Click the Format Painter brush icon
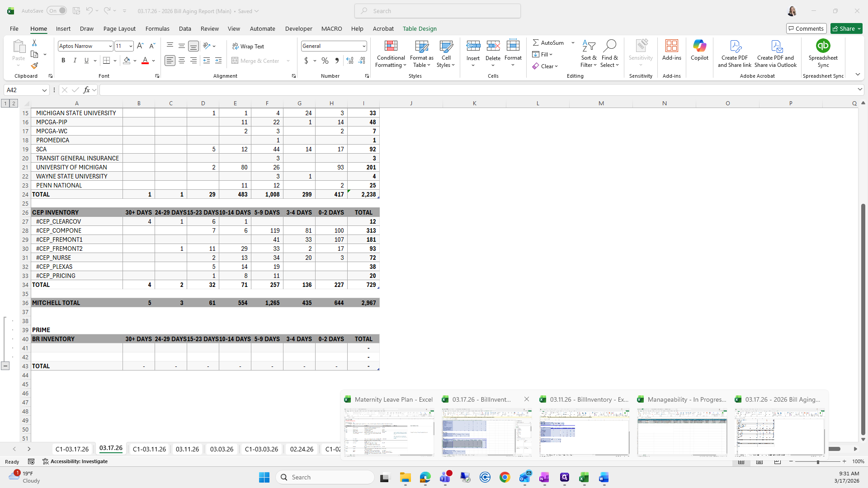Viewport: 868px width, 488px height. click(x=34, y=66)
